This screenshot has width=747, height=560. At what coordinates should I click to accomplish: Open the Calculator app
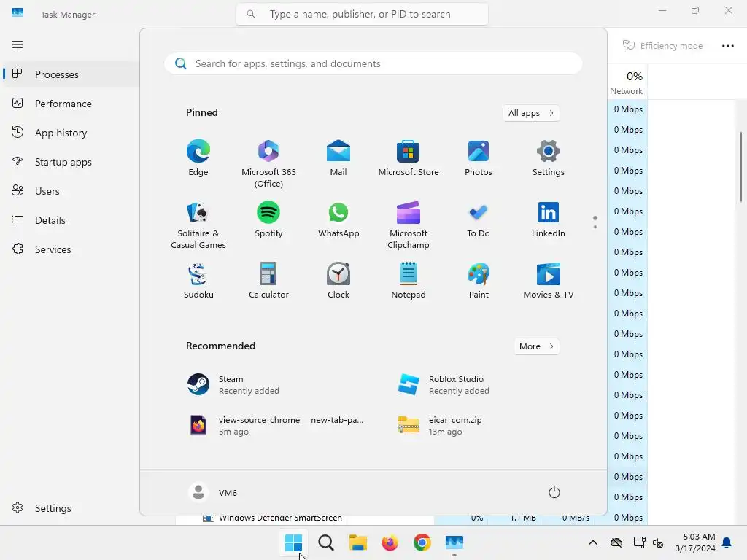pos(268,281)
